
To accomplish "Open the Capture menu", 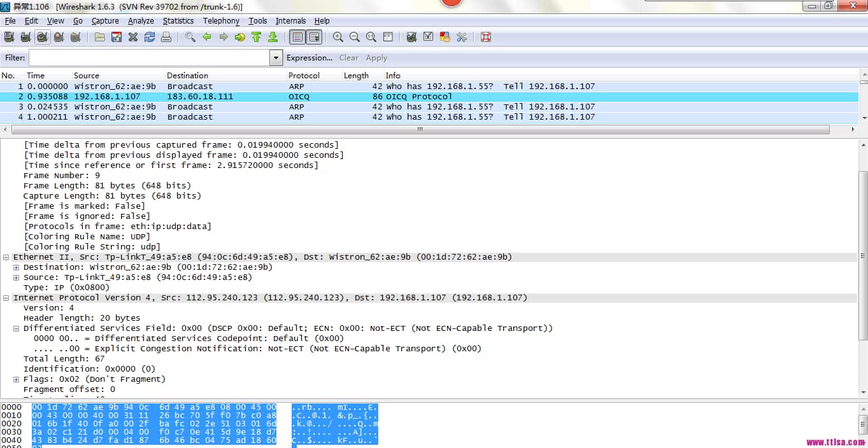I will point(105,21).
